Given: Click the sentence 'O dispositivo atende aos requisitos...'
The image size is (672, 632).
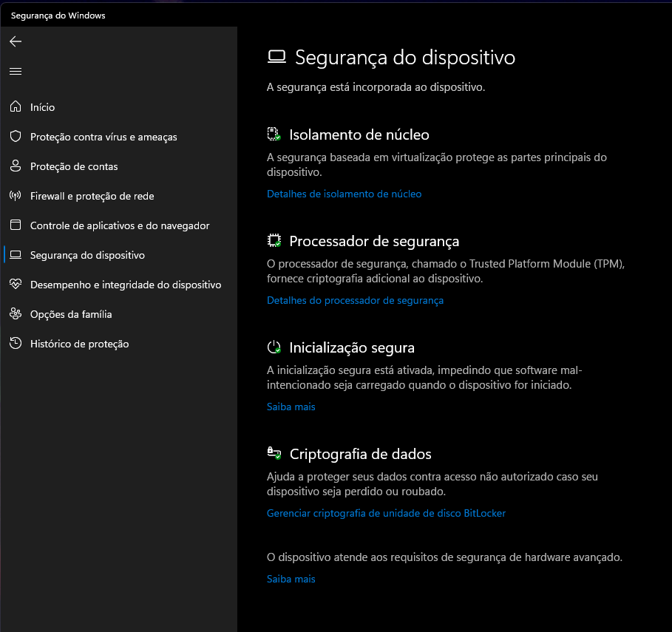Looking at the screenshot, I should [x=444, y=557].
